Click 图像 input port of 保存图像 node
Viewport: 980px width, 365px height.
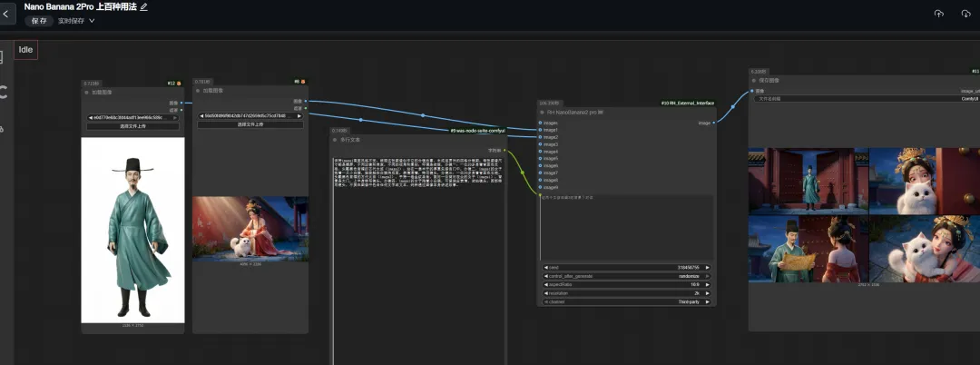[x=752, y=91]
